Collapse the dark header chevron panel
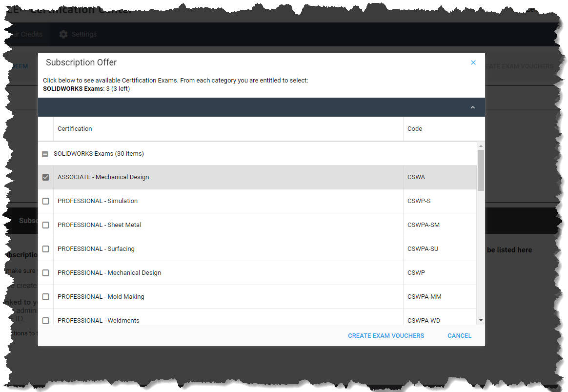The image size is (568, 392). click(472, 107)
